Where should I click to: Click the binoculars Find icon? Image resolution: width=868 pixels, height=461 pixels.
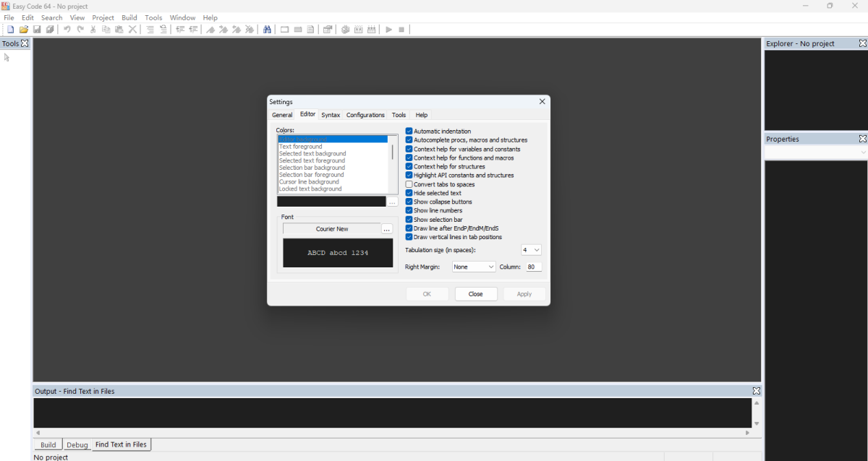tap(267, 30)
